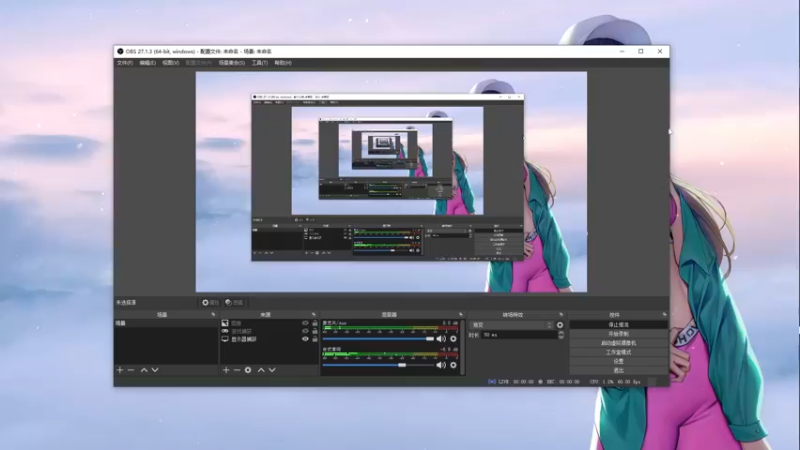Image resolution: width=800 pixels, height=450 pixels.
Task: Toggle image source visibility eye
Action: coord(305,323)
